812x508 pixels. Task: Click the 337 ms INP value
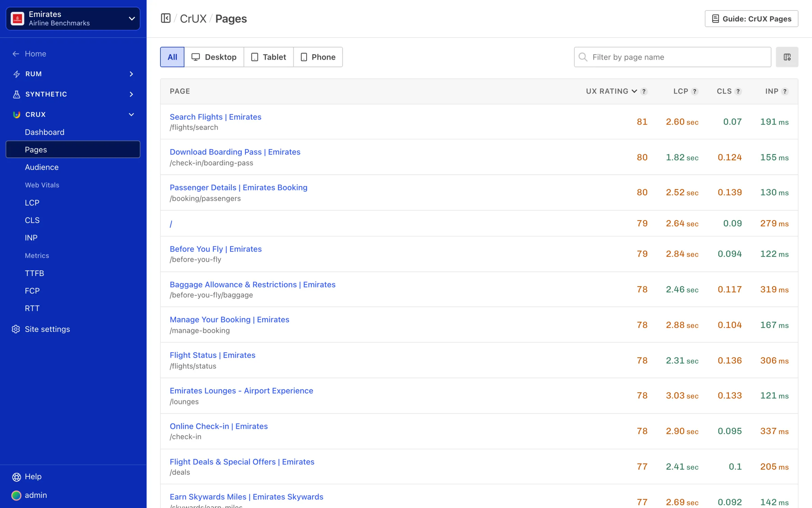pos(774,431)
